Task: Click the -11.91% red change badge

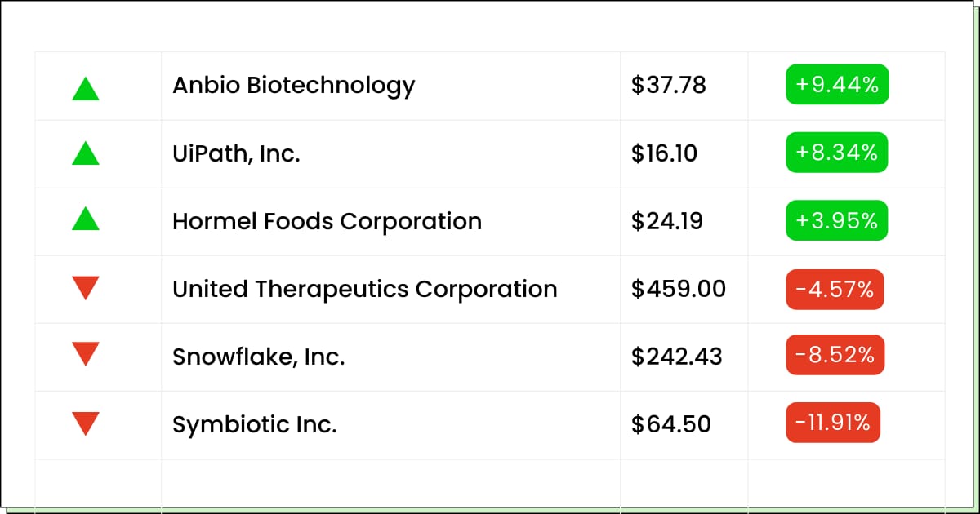Action: pos(833,423)
